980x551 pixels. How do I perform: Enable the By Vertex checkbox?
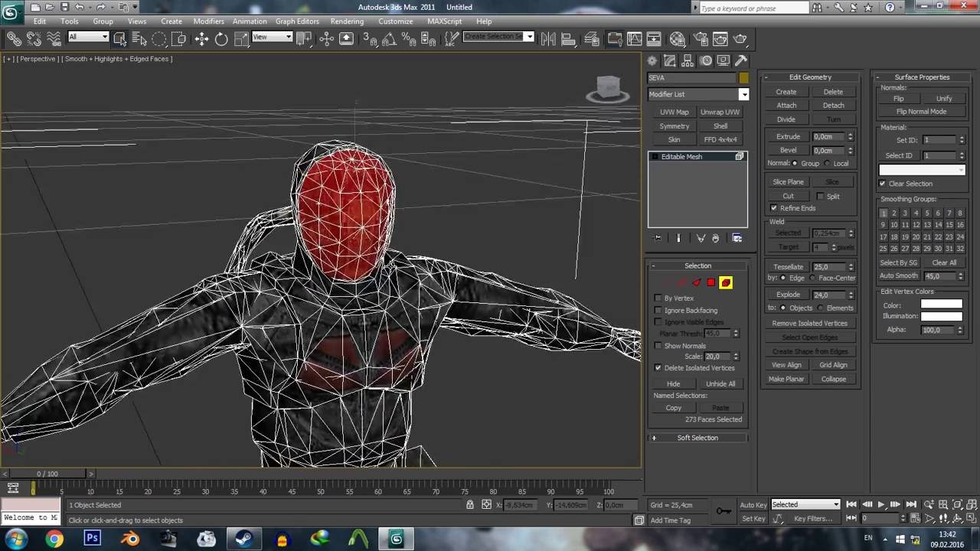coord(658,298)
